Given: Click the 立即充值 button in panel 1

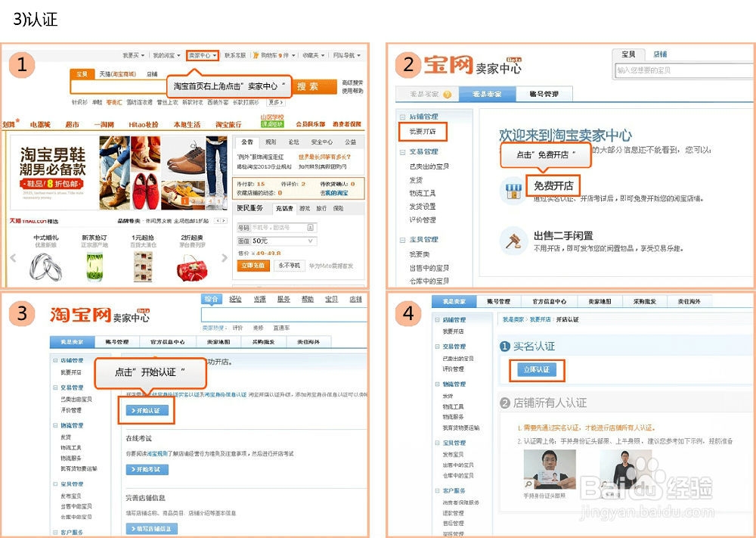Looking at the screenshot, I should (253, 266).
